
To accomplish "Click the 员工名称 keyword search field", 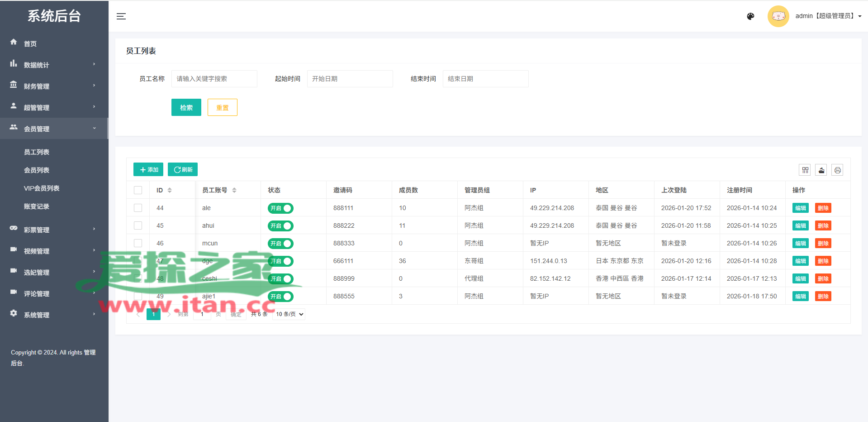I will click(214, 79).
